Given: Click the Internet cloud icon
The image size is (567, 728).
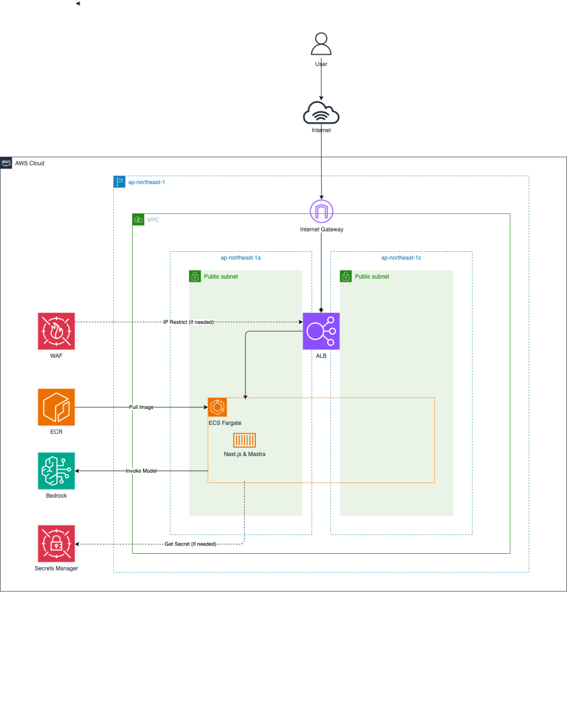Looking at the screenshot, I should coord(321,113).
